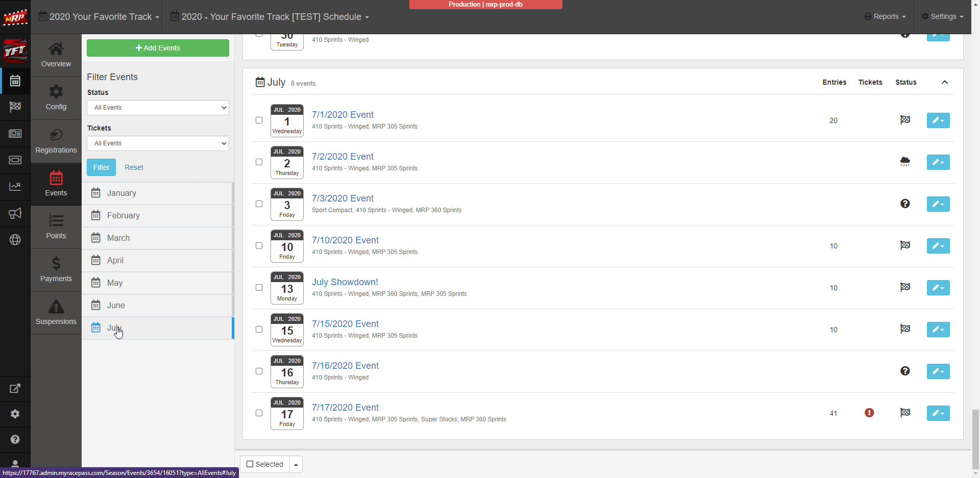The width and height of the screenshot is (980, 478).
Task: Click the page vertical scrollbar thumb
Action: tap(975, 439)
